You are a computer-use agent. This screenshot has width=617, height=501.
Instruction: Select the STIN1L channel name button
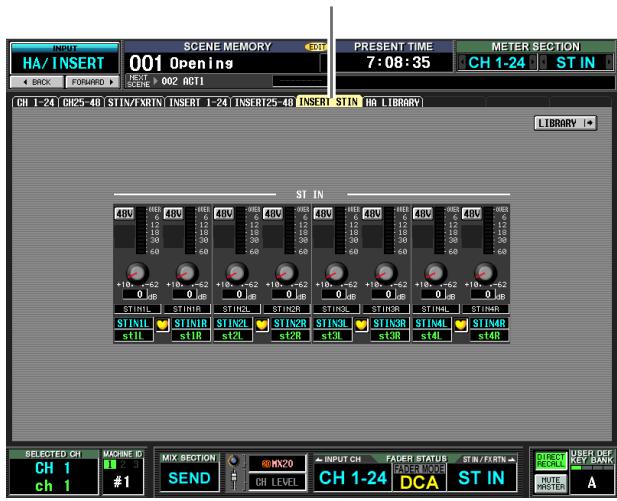pyautogui.click(x=133, y=324)
